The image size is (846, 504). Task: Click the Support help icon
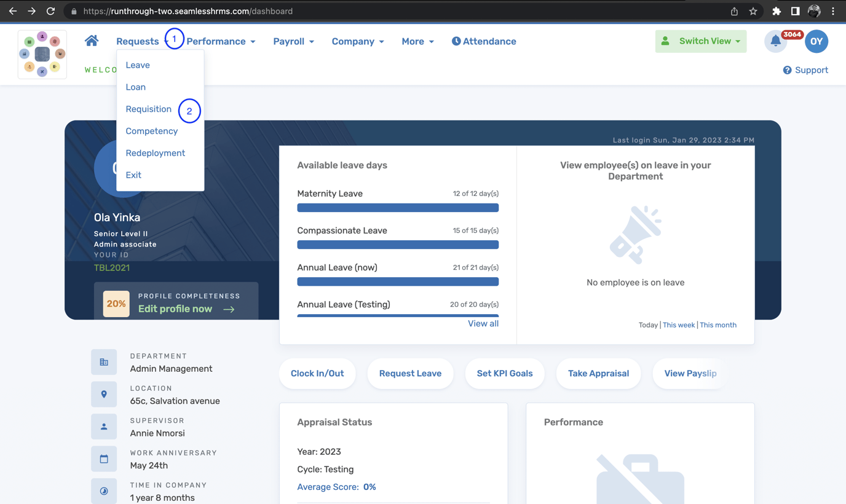click(x=787, y=70)
